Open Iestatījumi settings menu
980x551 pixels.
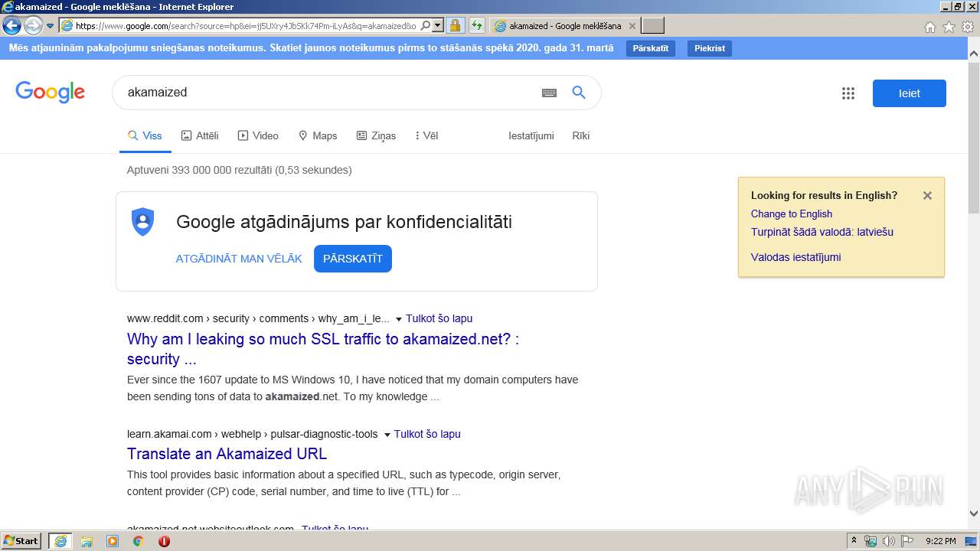(x=531, y=135)
